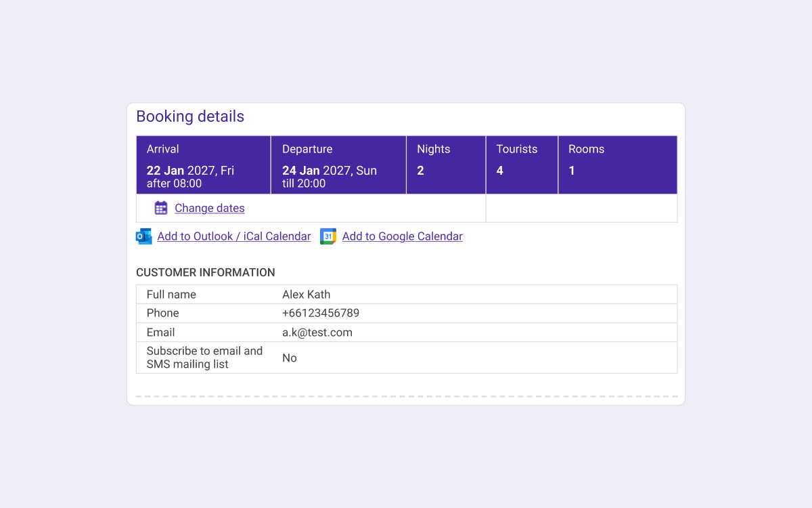Select the Booking details heading
Viewport: 812px width, 508px height.
click(x=190, y=117)
